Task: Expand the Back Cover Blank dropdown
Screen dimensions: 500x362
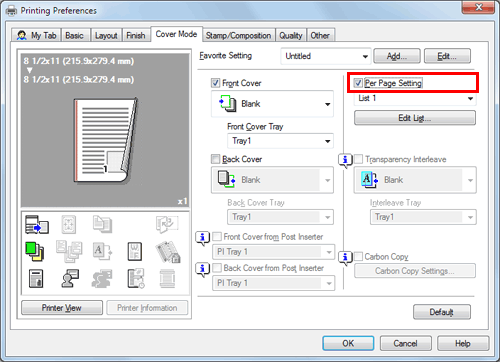Action: pyautogui.click(x=272, y=180)
